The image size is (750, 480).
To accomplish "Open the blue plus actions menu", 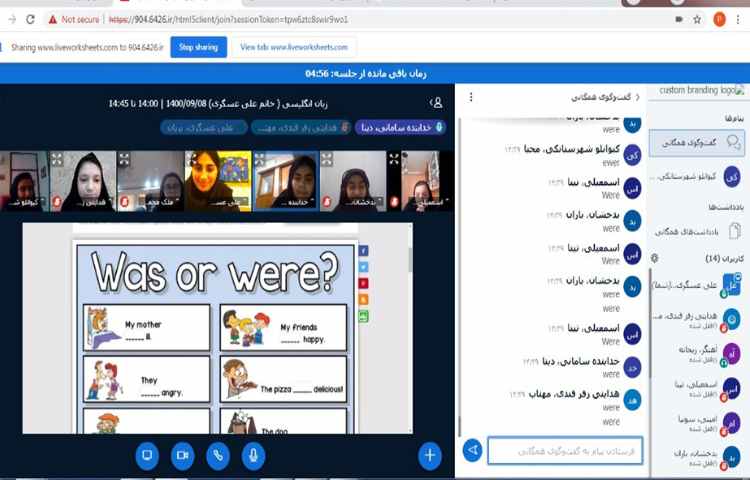I will [x=430, y=455].
